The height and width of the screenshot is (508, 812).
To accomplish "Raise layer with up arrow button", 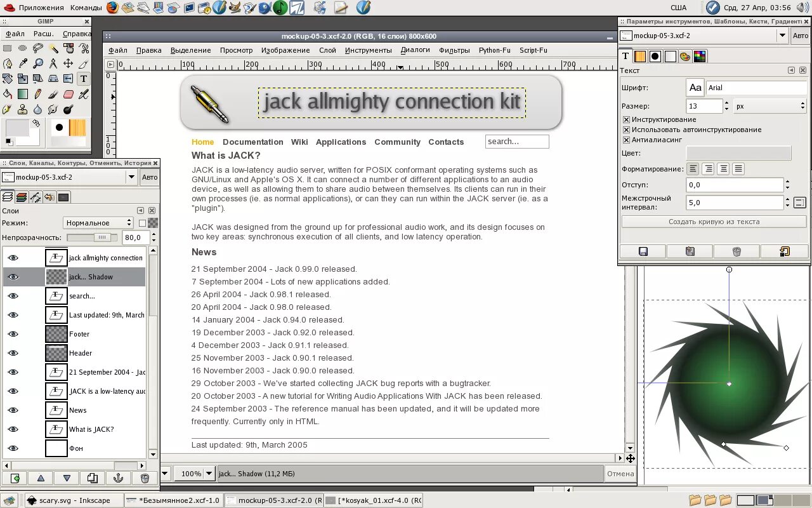I will [41, 478].
